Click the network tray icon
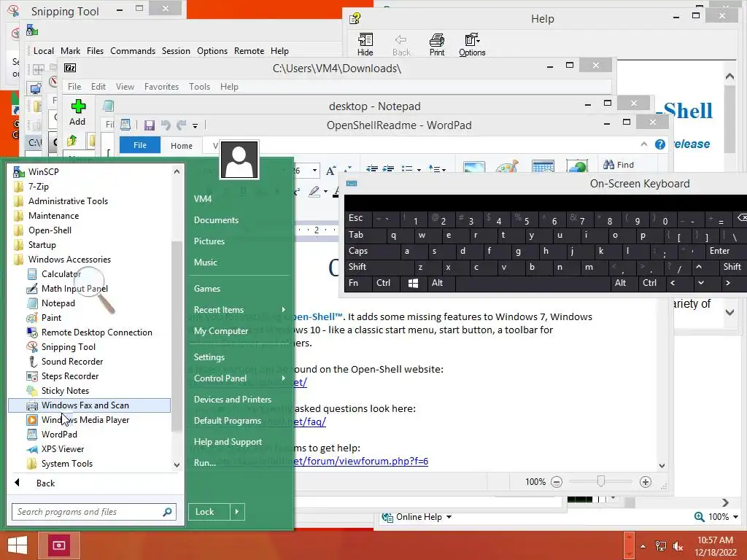 pos(660,546)
